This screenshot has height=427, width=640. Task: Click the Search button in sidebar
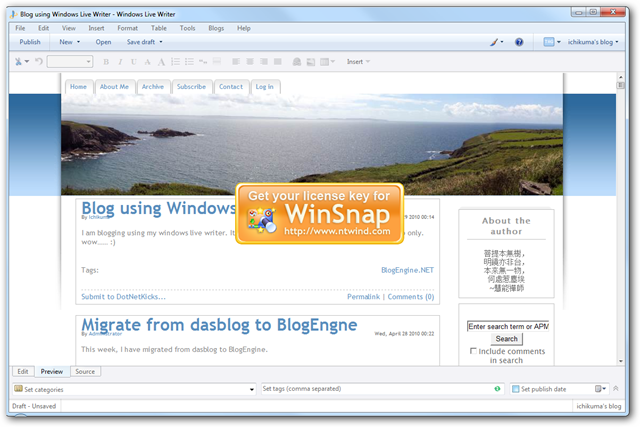[507, 339]
